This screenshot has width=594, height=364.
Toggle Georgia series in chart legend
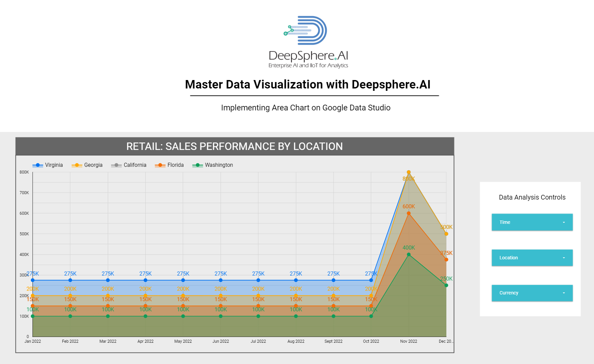click(87, 165)
